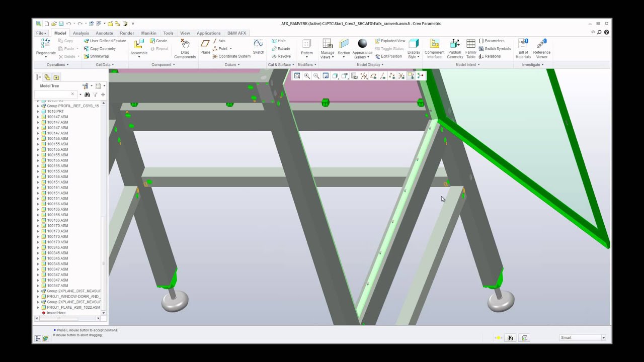The height and width of the screenshot is (362, 644).
Task: Switch to the B&W AFX tab
Action: click(x=236, y=33)
